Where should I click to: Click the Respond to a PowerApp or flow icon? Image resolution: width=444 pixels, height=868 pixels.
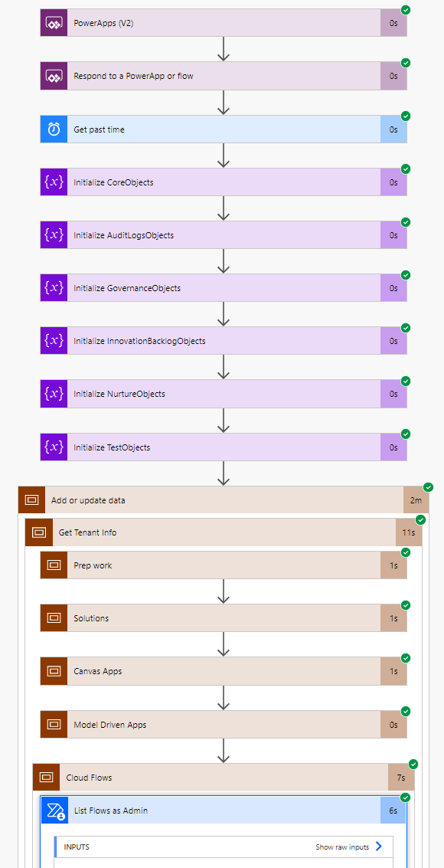click(53, 76)
